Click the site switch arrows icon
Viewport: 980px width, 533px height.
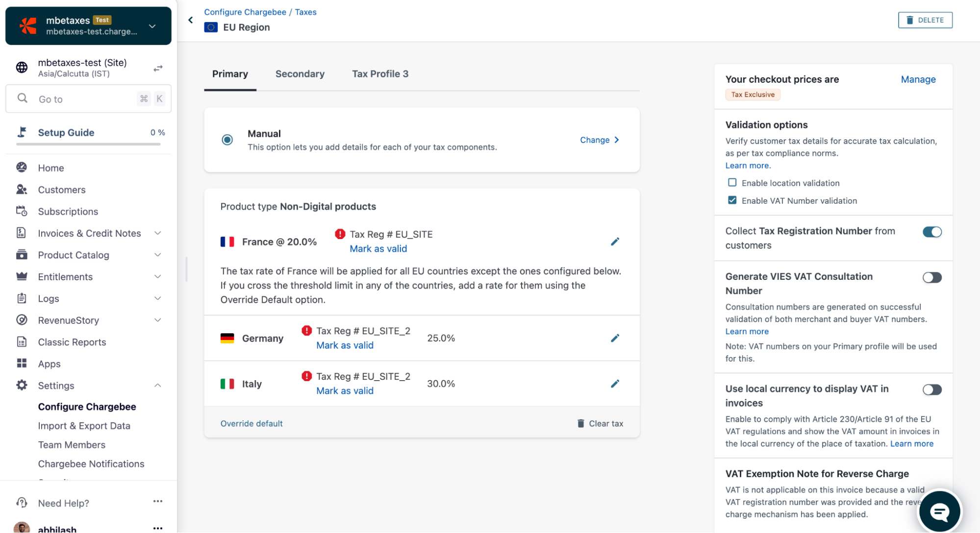pyautogui.click(x=158, y=68)
